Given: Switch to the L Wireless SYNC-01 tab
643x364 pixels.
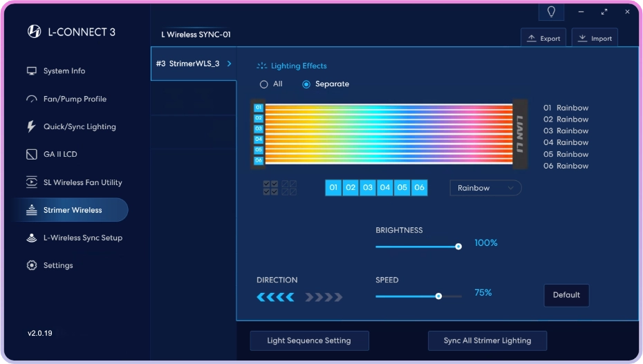Looking at the screenshot, I should point(196,35).
